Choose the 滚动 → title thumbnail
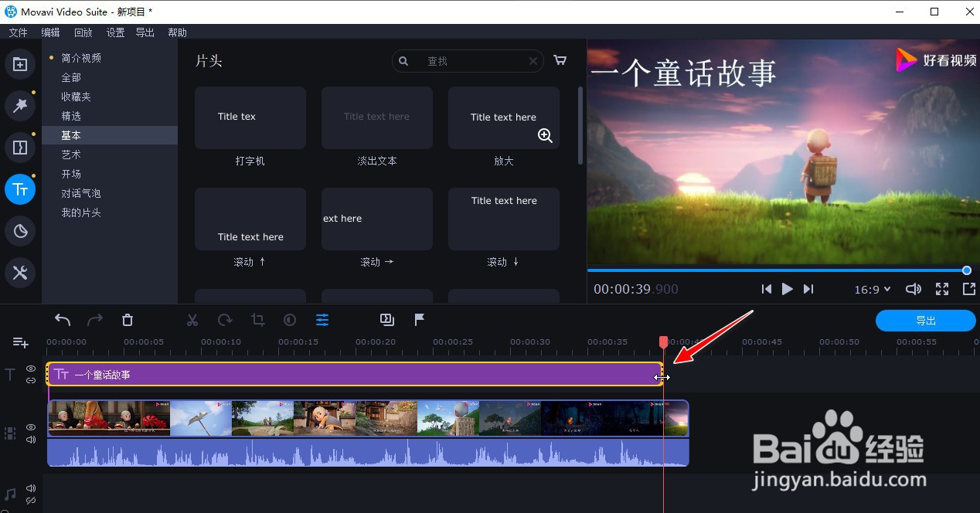This screenshot has width=980, height=513. click(377, 219)
